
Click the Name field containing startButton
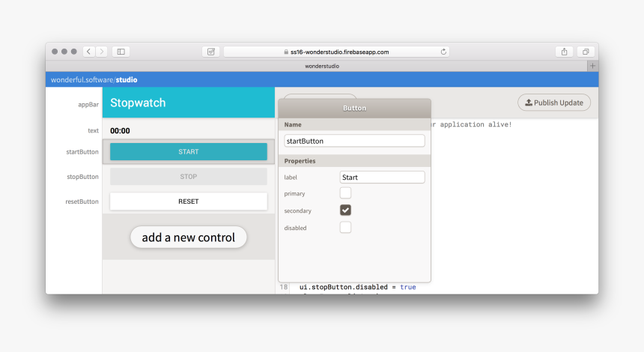pos(354,141)
